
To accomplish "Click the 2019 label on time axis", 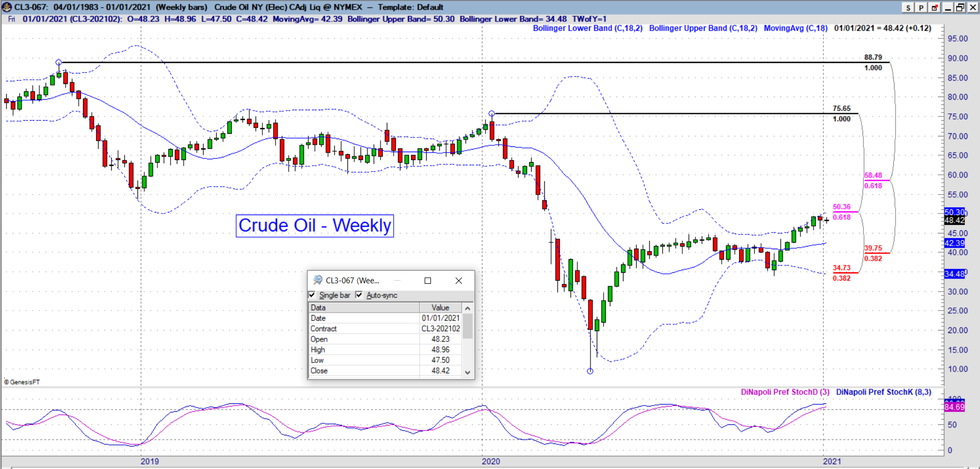I will 150,462.
